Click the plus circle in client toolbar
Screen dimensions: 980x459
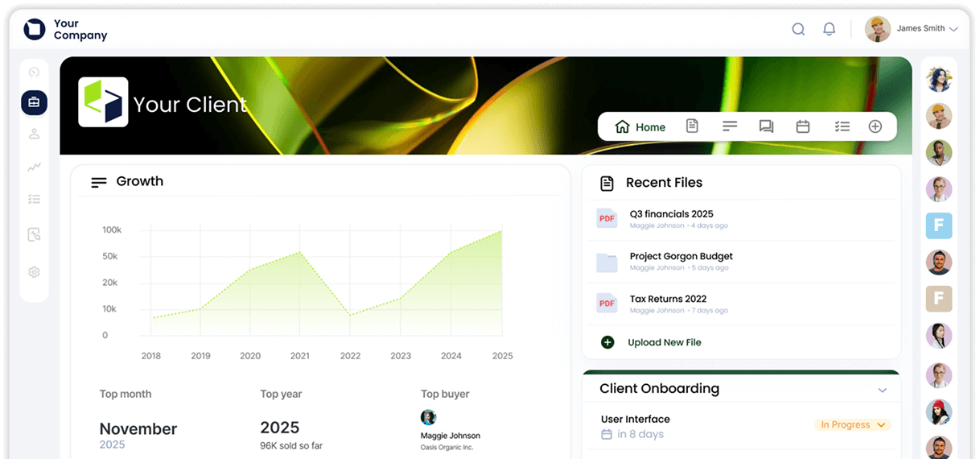pyautogui.click(x=875, y=126)
